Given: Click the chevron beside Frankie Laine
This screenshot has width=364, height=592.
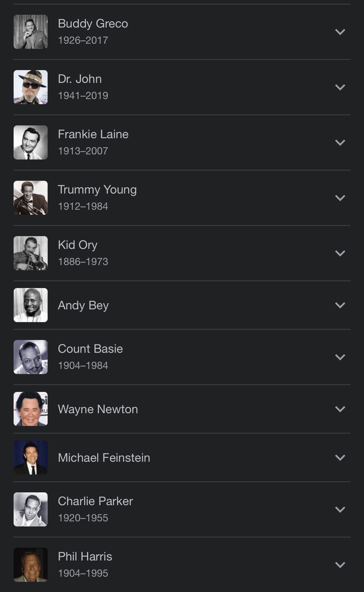Looking at the screenshot, I should (340, 142).
